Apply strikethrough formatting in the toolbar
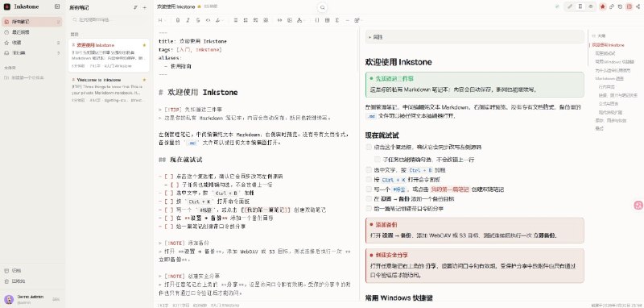Image resolution: width=644 pixels, height=308 pixels. [198, 19]
